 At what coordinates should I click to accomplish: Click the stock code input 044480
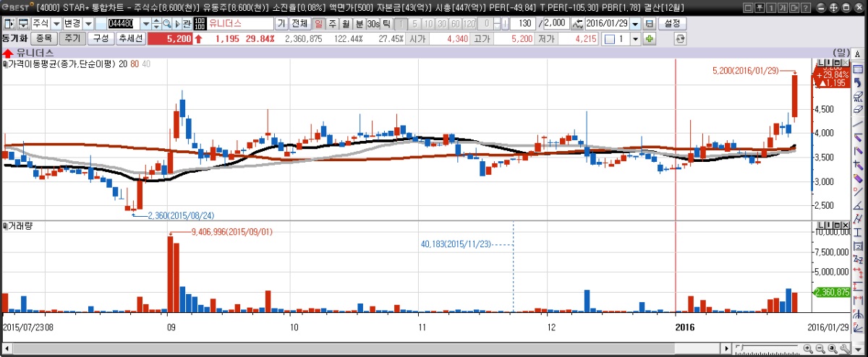pos(123,24)
